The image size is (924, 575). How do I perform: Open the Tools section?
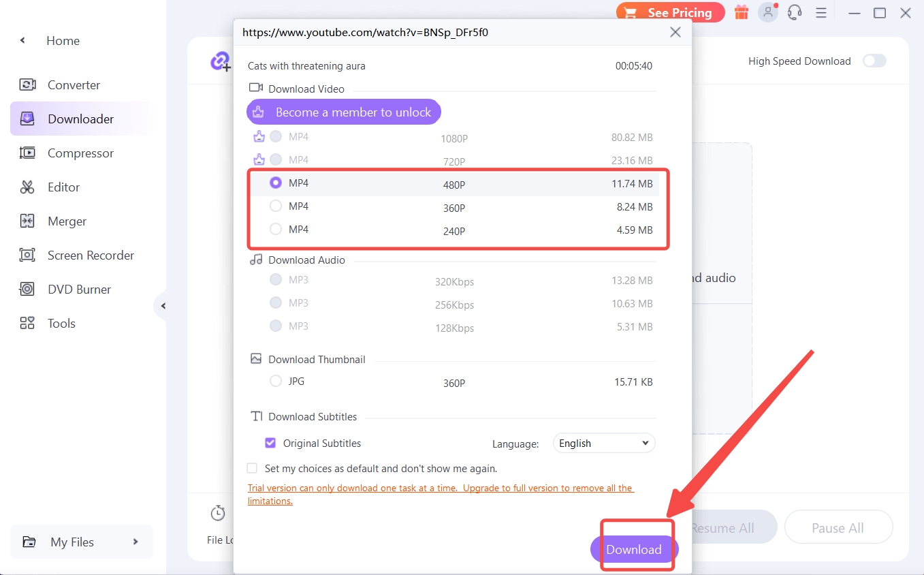[x=61, y=324]
